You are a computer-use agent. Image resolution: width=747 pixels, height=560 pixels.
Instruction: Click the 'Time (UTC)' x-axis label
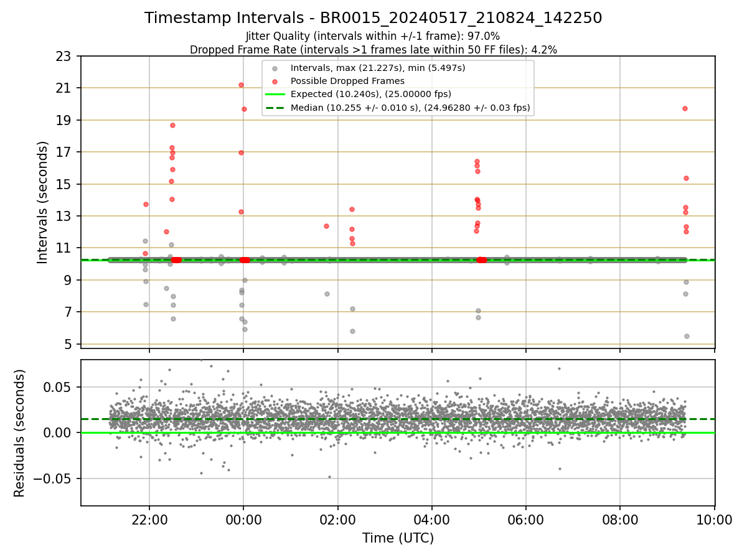point(398,538)
